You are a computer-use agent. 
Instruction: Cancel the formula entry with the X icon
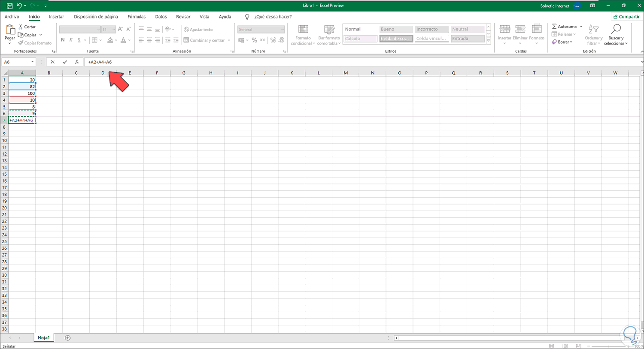coord(52,62)
